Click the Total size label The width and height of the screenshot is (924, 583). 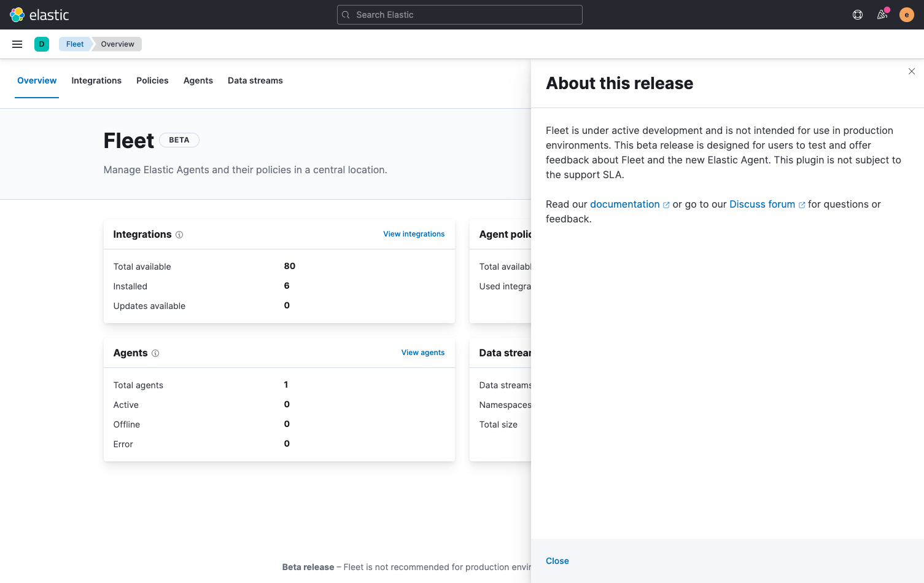pos(498,425)
